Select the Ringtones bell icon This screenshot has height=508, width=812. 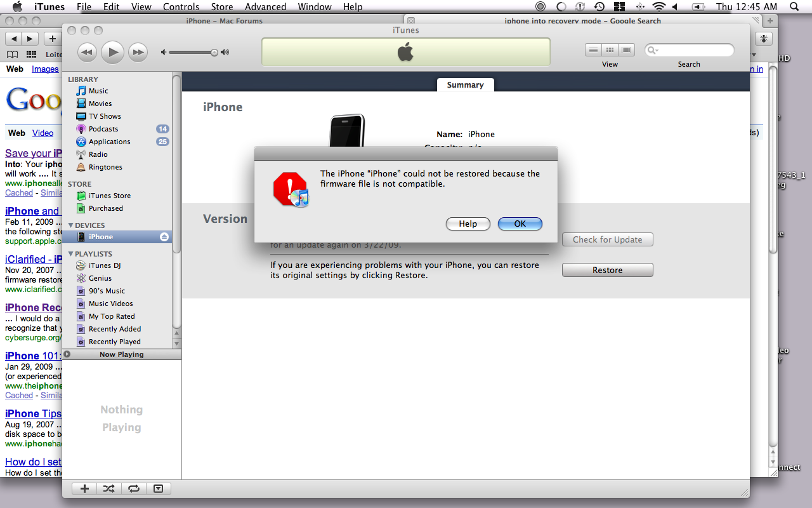(x=81, y=167)
